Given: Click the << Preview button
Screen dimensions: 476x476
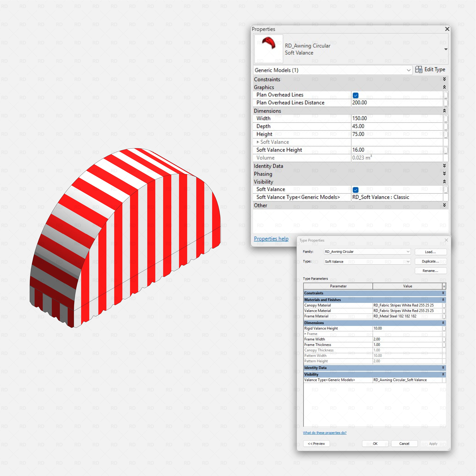Looking at the screenshot, I should pyautogui.click(x=316, y=443).
